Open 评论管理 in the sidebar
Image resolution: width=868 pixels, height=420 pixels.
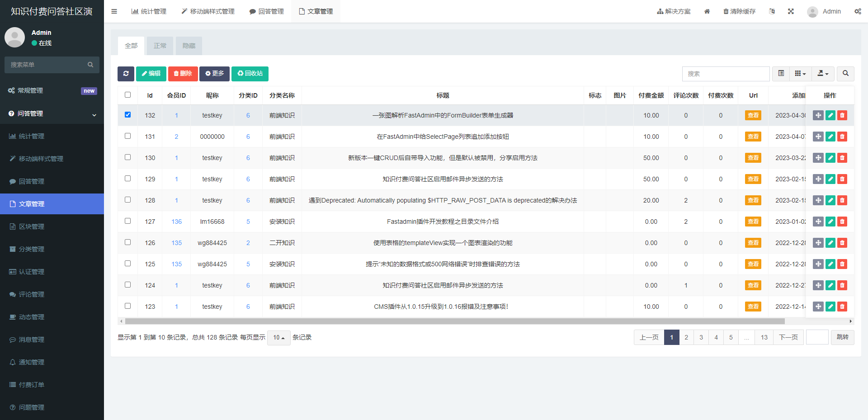tap(32, 294)
